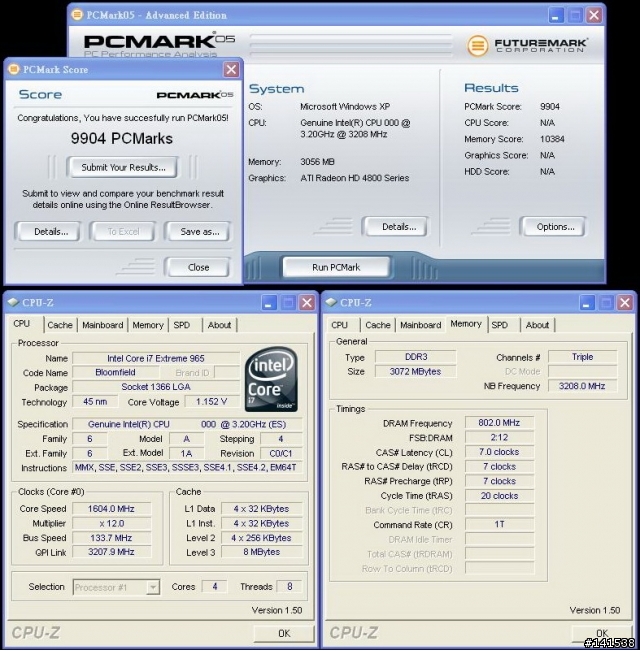
Task: Click the 9904 PCMarks score text
Action: click(x=122, y=138)
